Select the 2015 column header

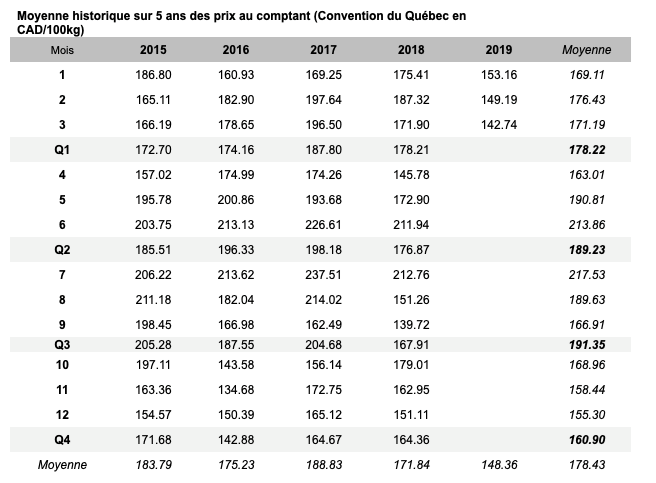[153, 50]
